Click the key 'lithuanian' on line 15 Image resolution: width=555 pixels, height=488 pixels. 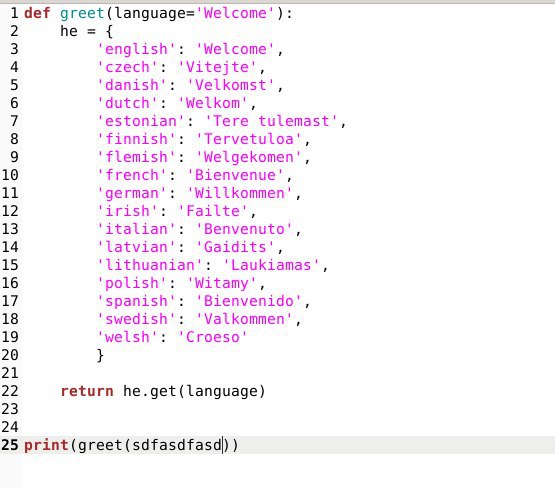pyautogui.click(x=150, y=265)
